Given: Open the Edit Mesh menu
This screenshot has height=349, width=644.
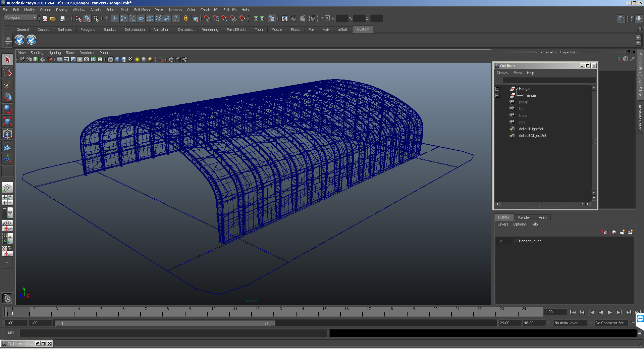Looking at the screenshot, I should 142,10.
